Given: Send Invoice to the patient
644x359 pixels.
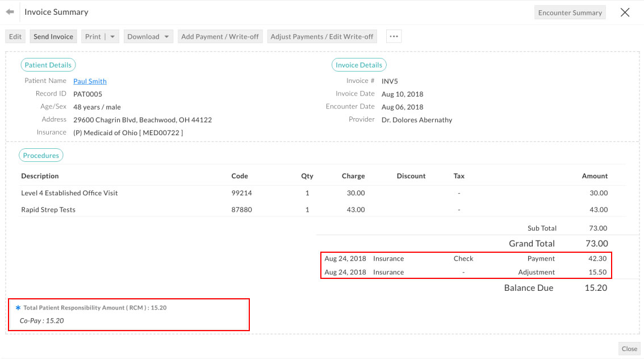Looking at the screenshot, I should [53, 36].
